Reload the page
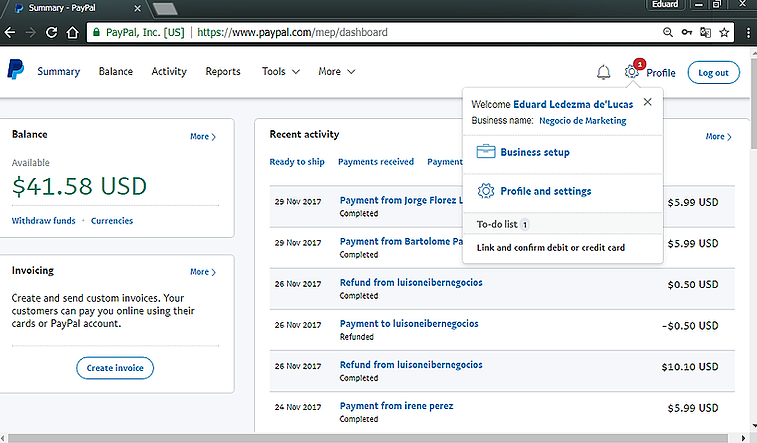This screenshot has height=443, width=757. pos(52,32)
